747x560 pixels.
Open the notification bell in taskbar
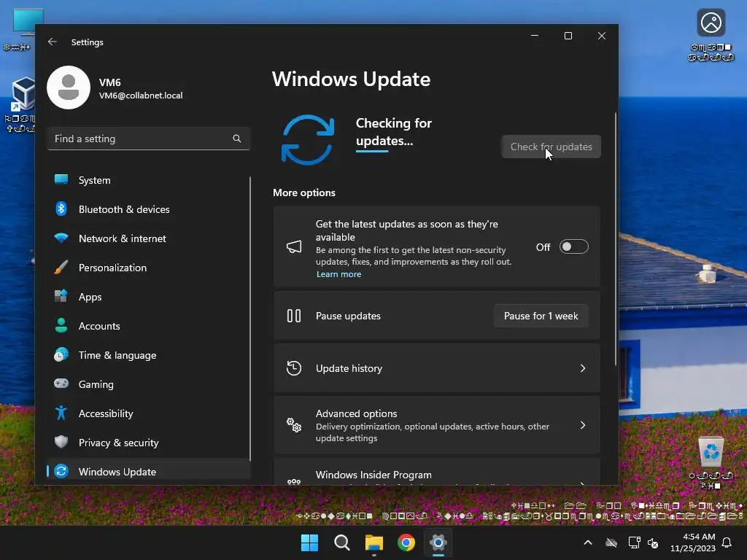[727, 542]
